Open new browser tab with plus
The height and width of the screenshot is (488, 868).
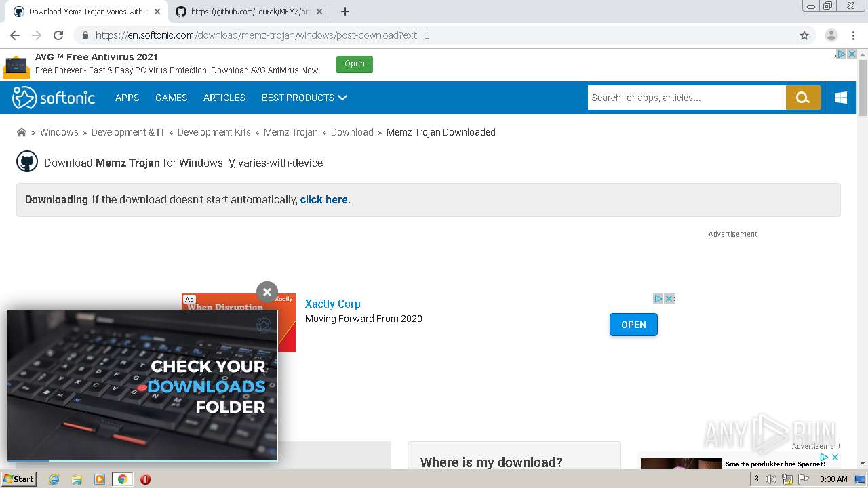coord(345,12)
